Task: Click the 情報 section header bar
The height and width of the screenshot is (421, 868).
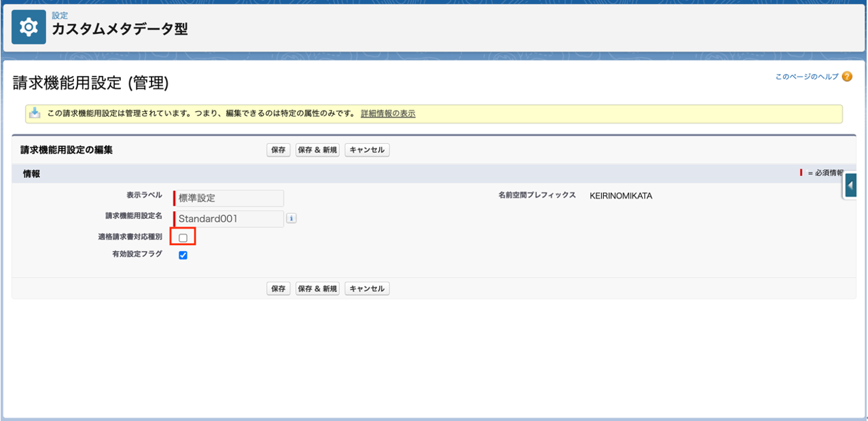Action: (x=408, y=174)
